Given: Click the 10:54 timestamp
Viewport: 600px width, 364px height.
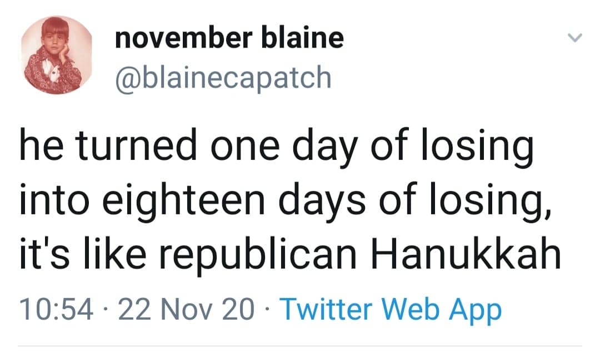Looking at the screenshot, I should pos(56,310).
